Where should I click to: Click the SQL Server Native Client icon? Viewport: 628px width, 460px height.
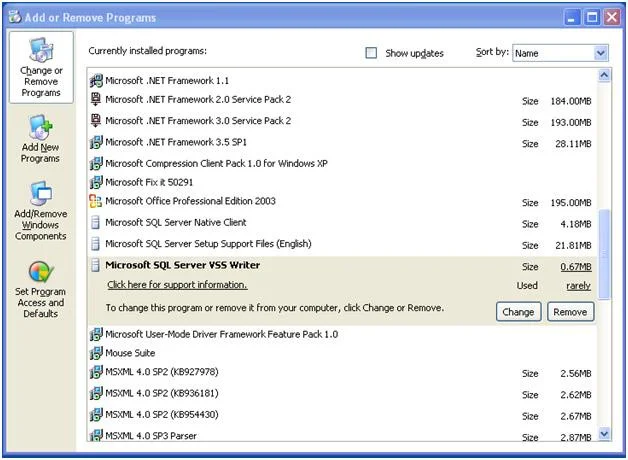[x=95, y=222]
